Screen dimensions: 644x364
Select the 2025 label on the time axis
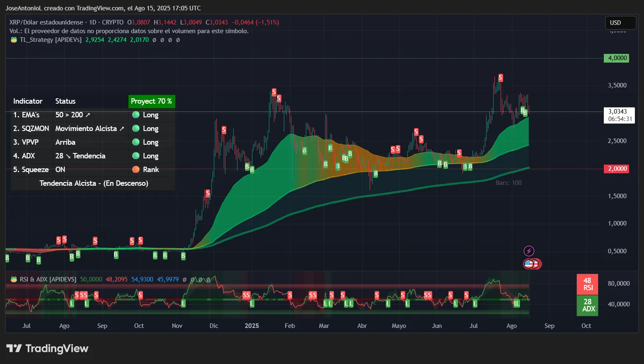click(x=252, y=326)
